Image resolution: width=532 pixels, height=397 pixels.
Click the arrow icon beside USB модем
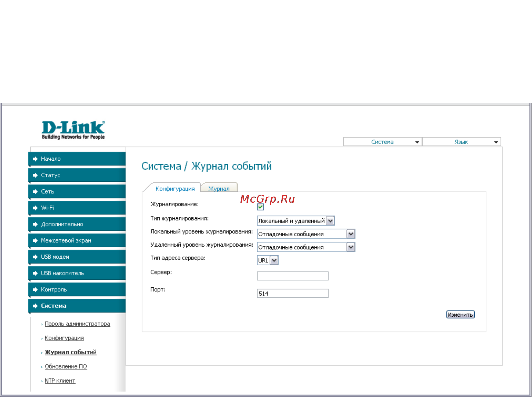pyautogui.click(x=35, y=257)
